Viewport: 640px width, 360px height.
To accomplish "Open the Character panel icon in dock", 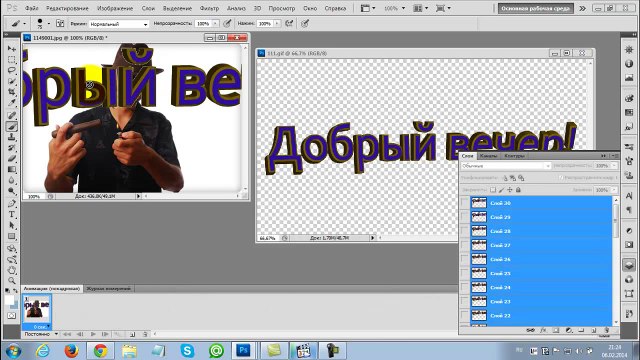I will coord(629,196).
